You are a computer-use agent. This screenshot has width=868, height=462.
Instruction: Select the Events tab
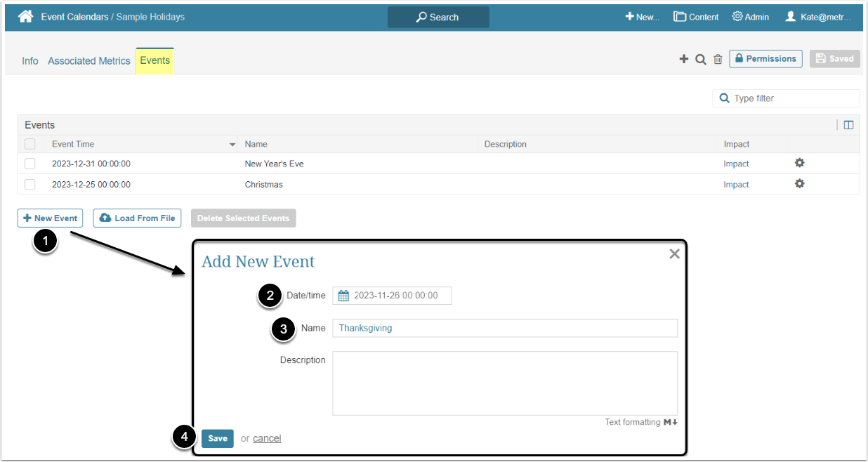(154, 61)
